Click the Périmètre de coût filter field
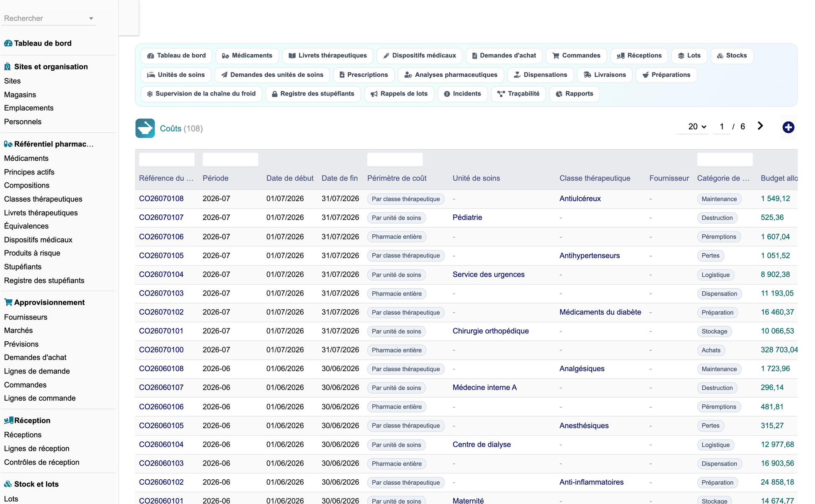 395,159
